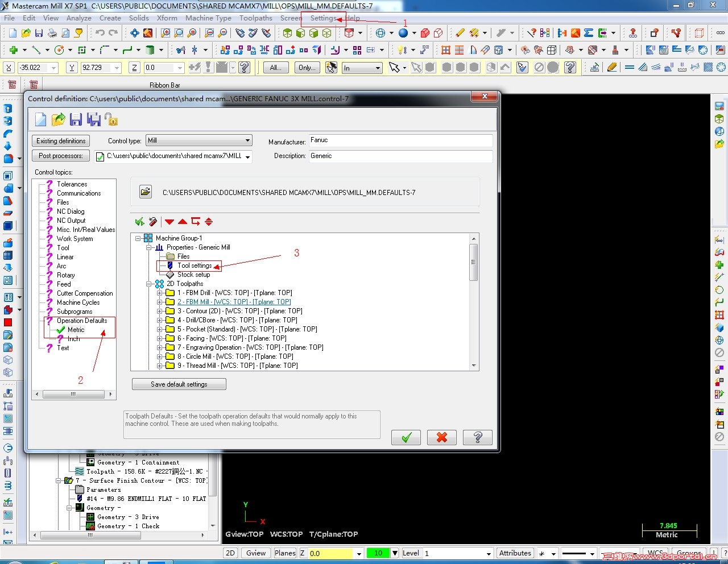The width and height of the screenshot is (728, 564).
Task: Click the Save As icon in the dialog
Action: coord(94,119)
